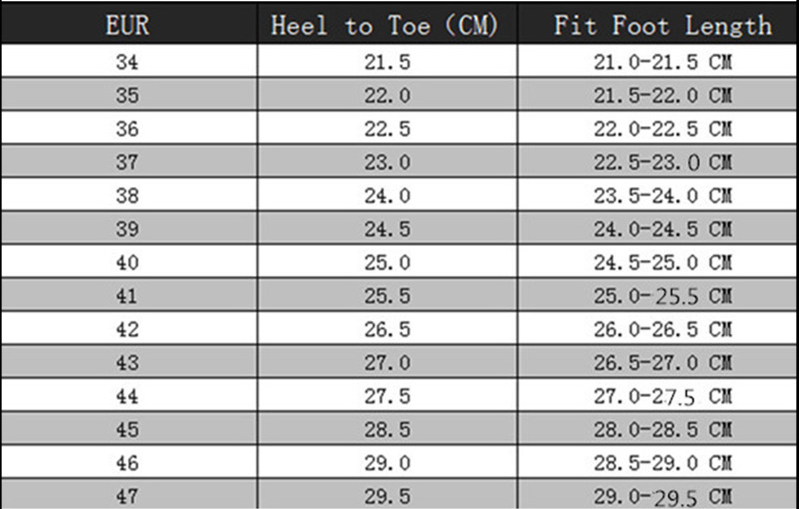Click the 26.5 heel to toe cell

point(387,330)
